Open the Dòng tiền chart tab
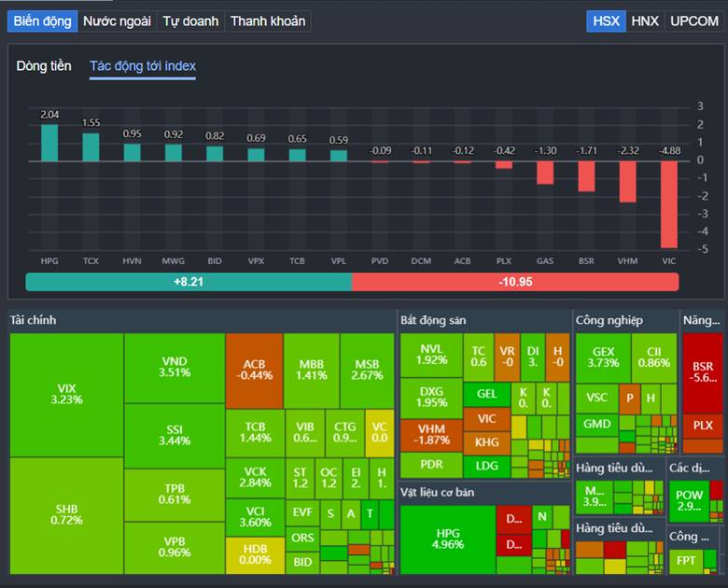The image size is (728, 588). coord(44,66)
